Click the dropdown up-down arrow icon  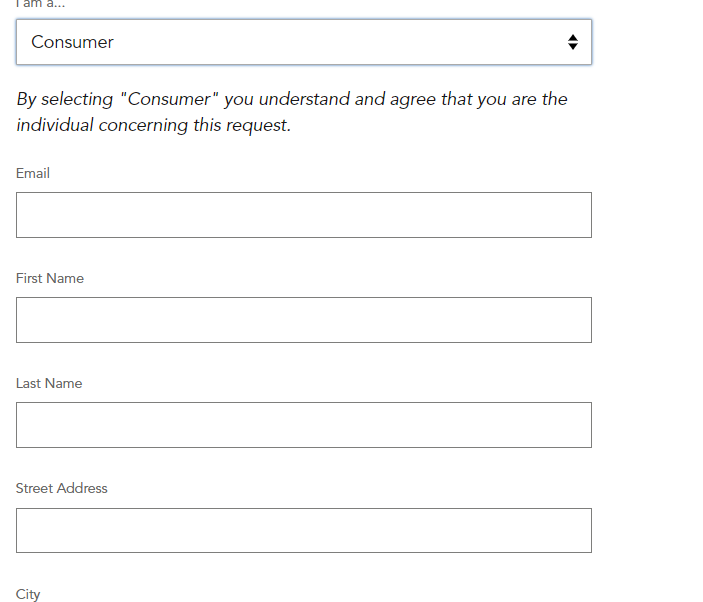pos(573,42)
